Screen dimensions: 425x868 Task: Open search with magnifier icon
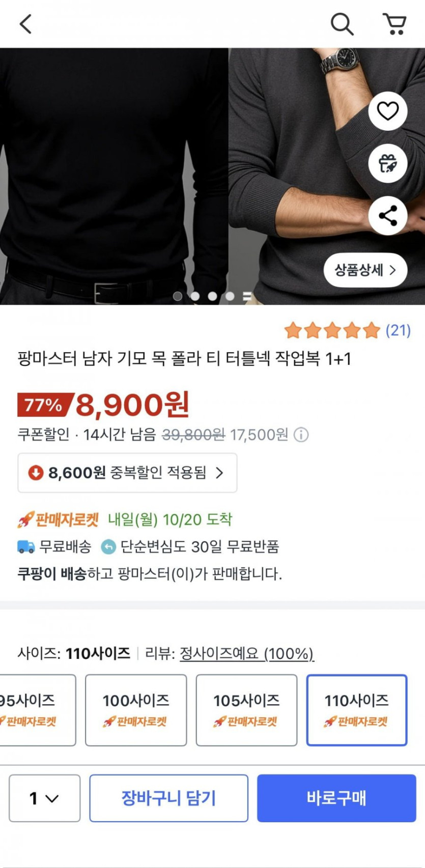point(342,24)
